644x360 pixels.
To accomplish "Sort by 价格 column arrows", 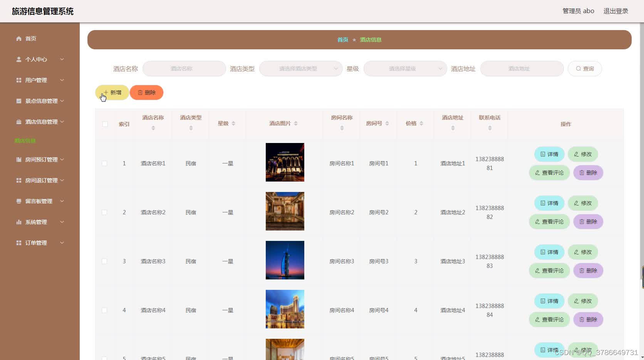I will [x=421, y=123].
